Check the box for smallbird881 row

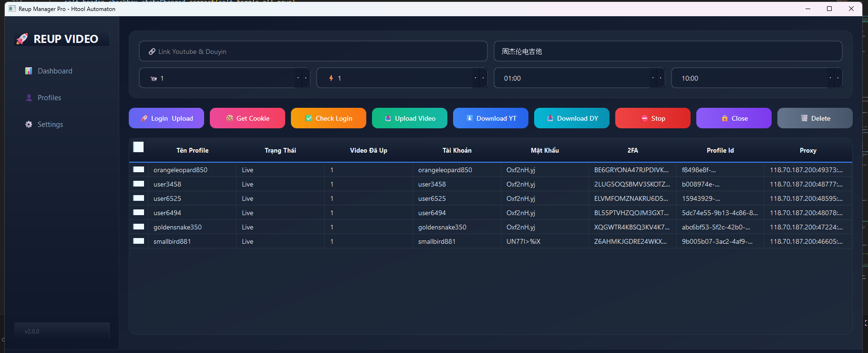click(x=139, y=241)
